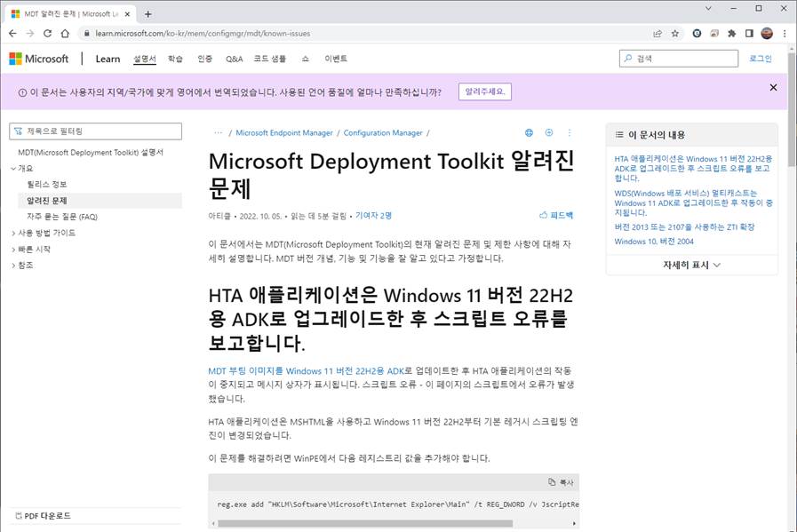Go back to the previous page
797x532 pixels.
[x=12, y=34]
